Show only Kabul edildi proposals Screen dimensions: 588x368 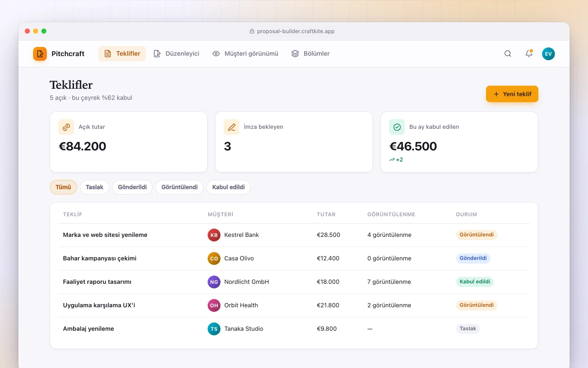tap(228, 187)
